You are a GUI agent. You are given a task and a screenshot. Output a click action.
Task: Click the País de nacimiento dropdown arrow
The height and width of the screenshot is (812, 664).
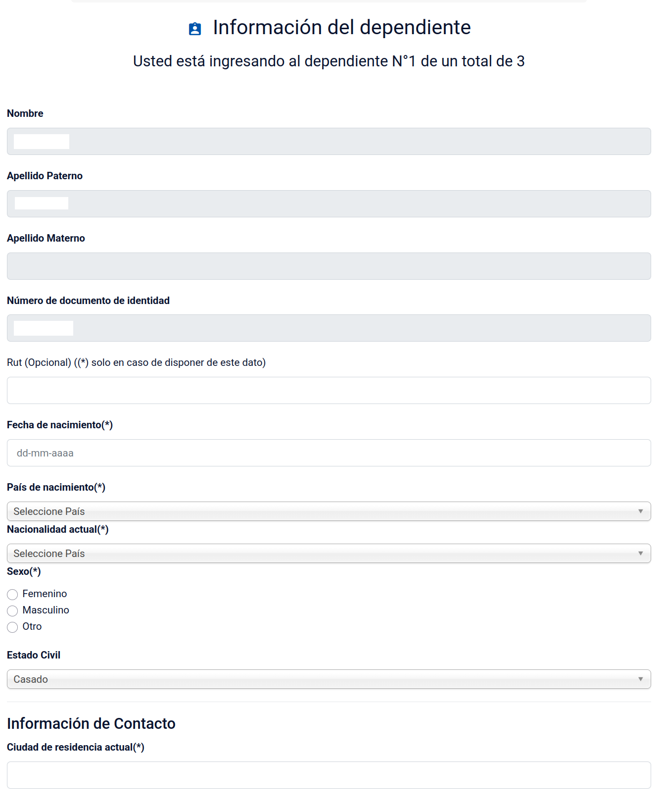point(640,511)
